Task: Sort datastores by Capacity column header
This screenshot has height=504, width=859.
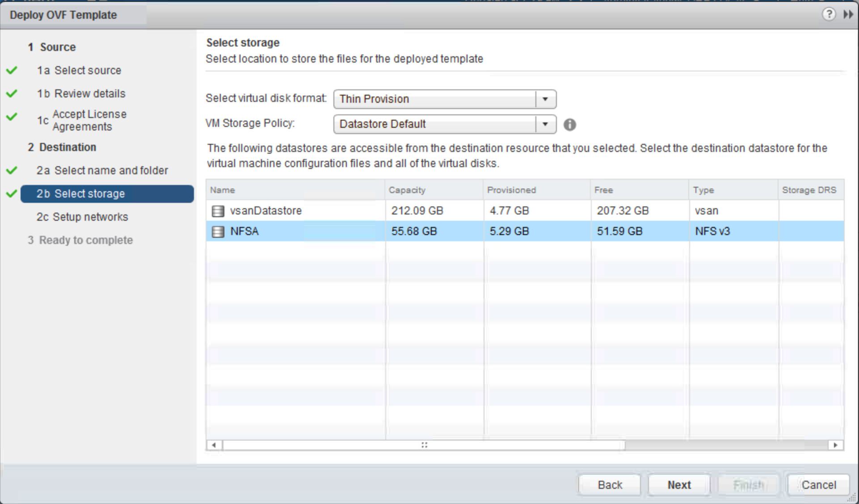Action: point(407,190)
